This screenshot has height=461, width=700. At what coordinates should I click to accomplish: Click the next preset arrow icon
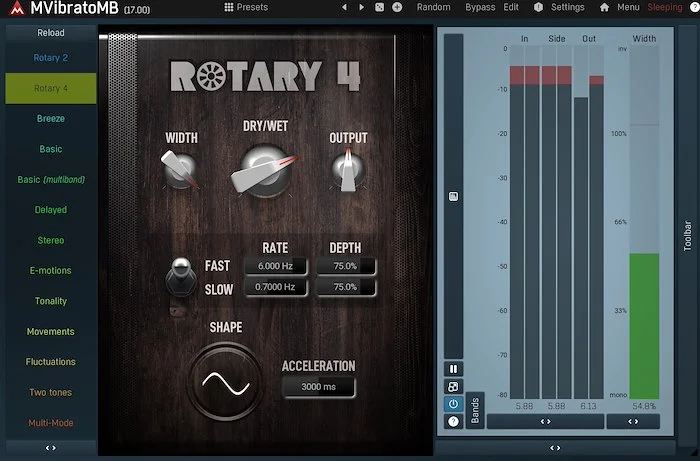(x=361, y=7)
